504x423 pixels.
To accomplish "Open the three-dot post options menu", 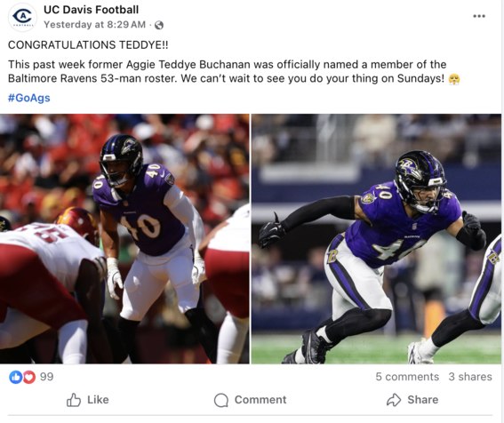I will (478, 16).
